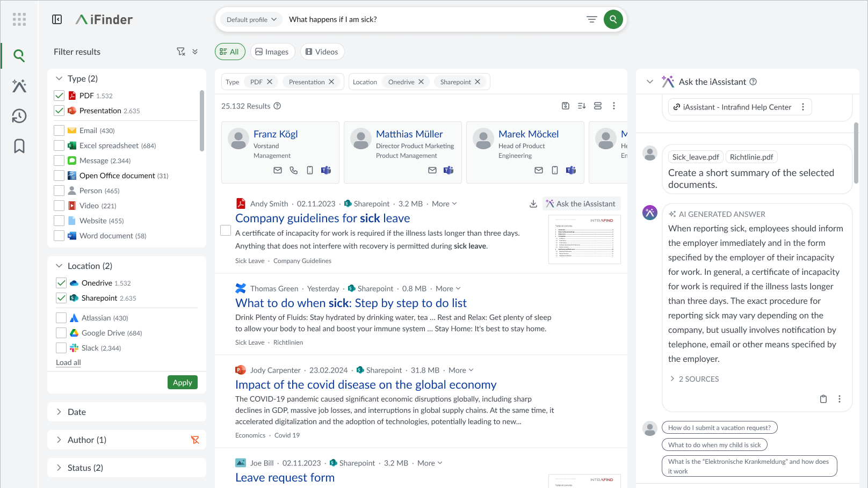Click the green search submit button
Viewport: 868px width, 488px height.
coord(613,19)
